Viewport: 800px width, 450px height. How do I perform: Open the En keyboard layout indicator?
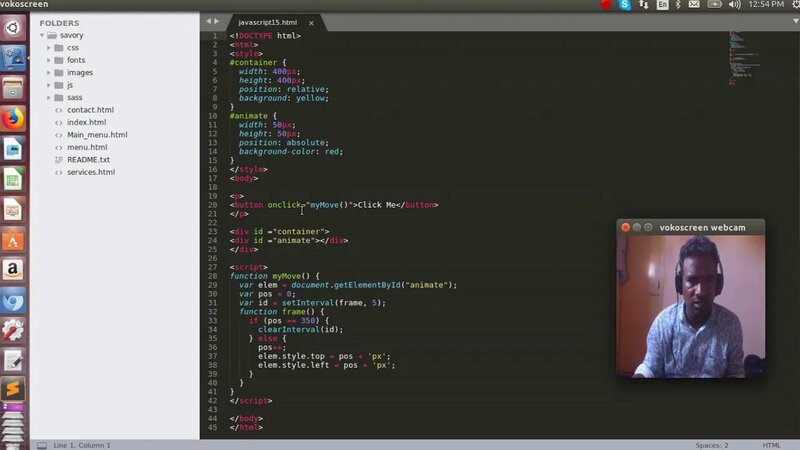tap(662, 5)
